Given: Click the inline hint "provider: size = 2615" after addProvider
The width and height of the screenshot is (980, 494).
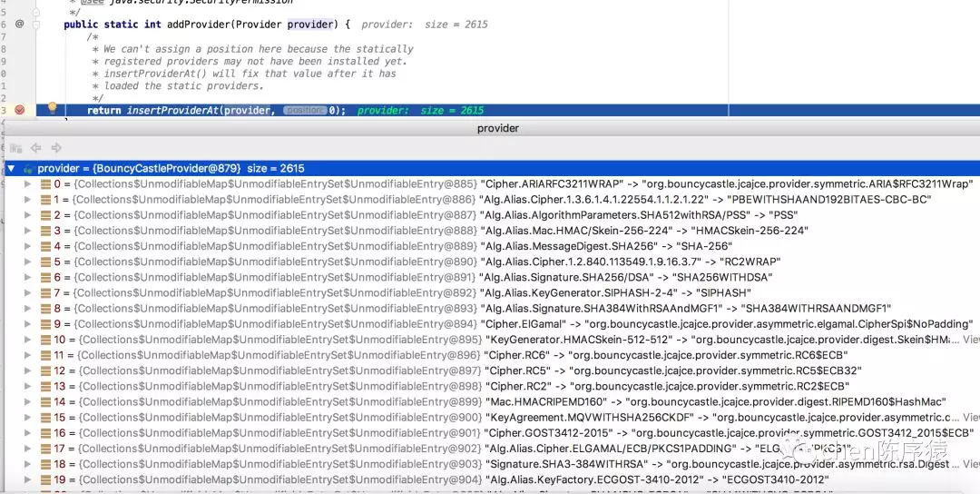Looking at the screenshot, I should coord(425,25).
